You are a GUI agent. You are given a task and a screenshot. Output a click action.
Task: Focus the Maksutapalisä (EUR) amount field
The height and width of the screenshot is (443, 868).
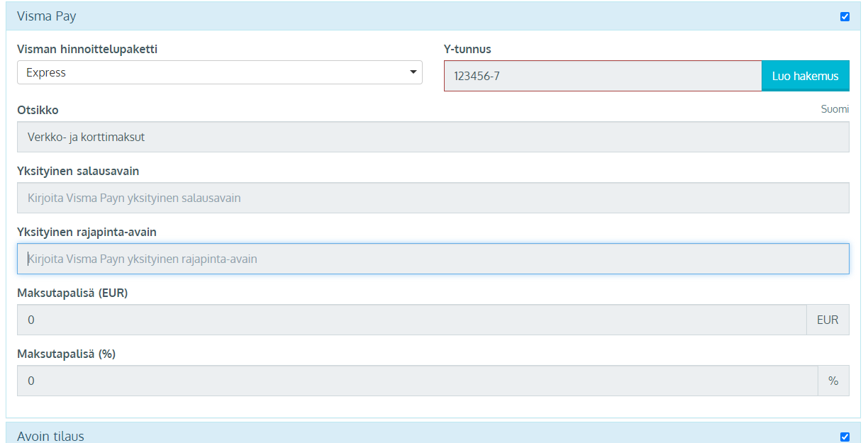pos(412,320)
